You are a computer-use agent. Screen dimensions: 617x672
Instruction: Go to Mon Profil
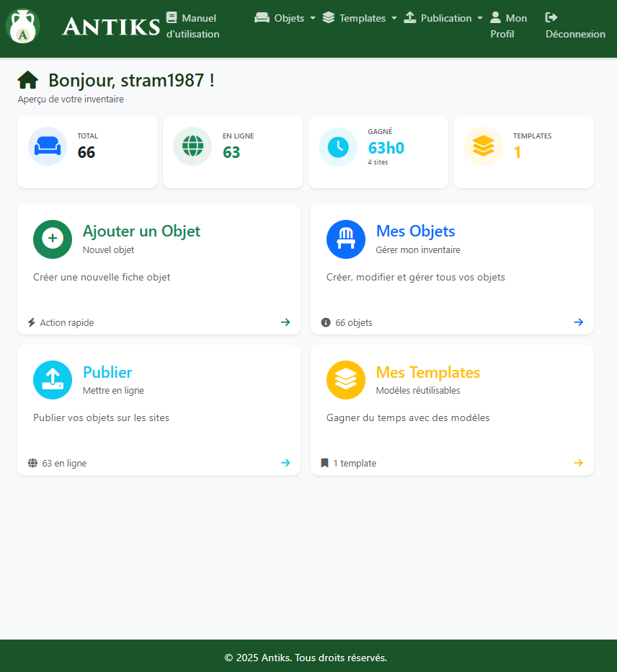pos(508,26)
